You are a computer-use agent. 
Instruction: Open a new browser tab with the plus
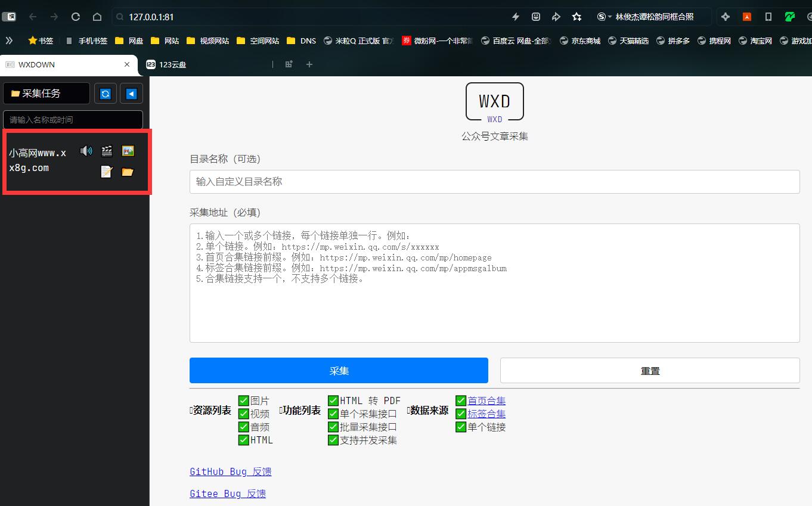(309, 64)
